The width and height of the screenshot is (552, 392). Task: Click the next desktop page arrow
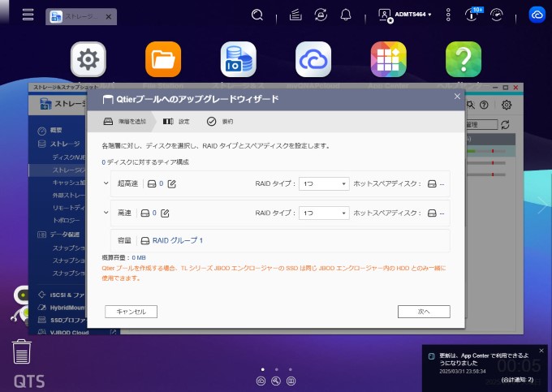tap(542, 205)
